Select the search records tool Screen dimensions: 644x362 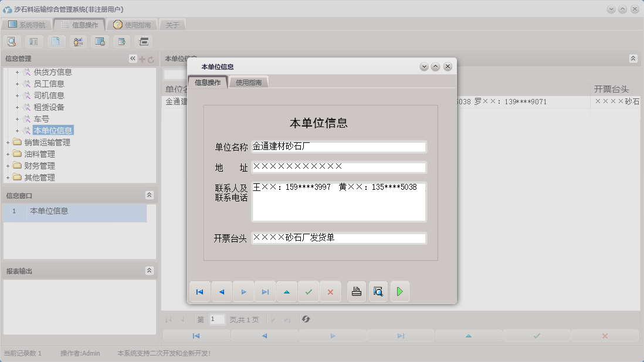pos(12,42)
